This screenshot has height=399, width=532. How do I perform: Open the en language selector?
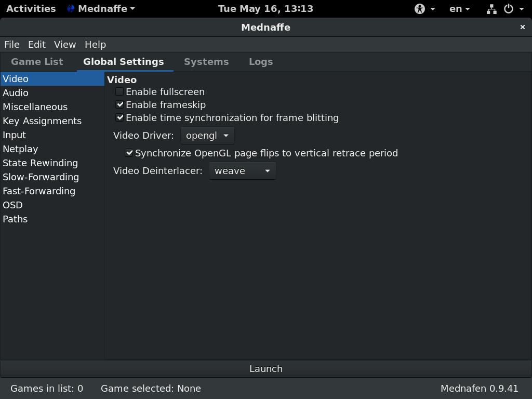[x=459, y=9]
